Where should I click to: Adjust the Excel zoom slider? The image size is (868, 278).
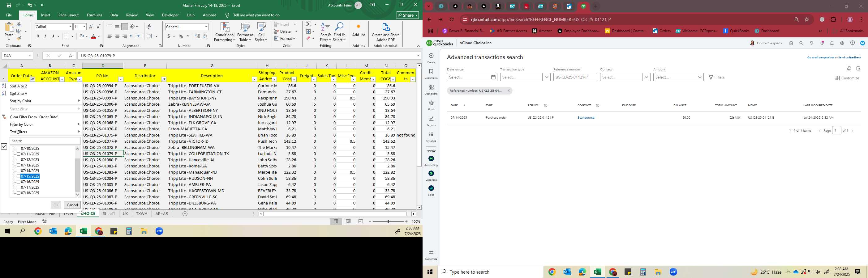coord(388,221)
